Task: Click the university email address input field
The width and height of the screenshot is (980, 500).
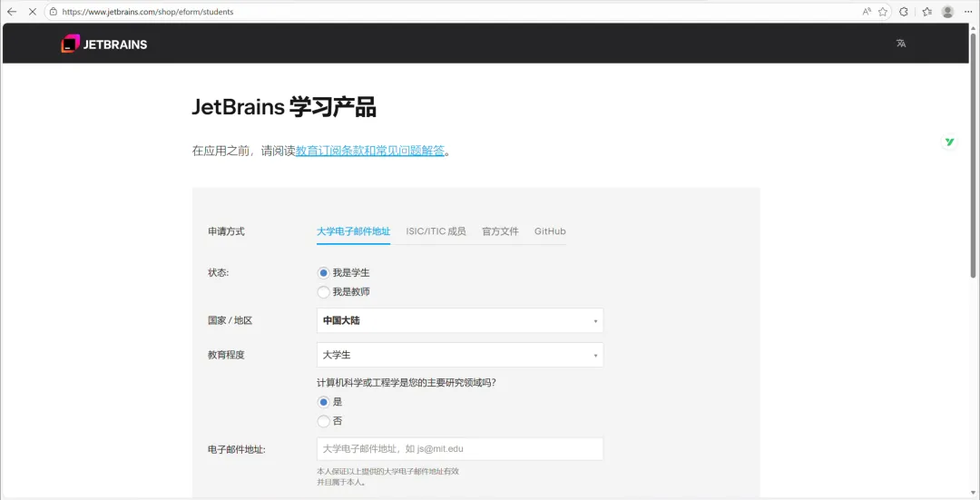Action: pyautogui.click(x=460, y=449)
